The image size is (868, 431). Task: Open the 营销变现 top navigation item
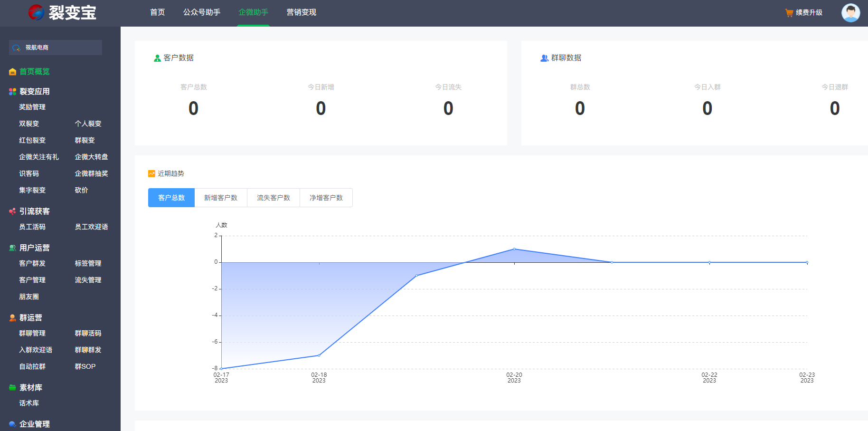tap(302, 12)
